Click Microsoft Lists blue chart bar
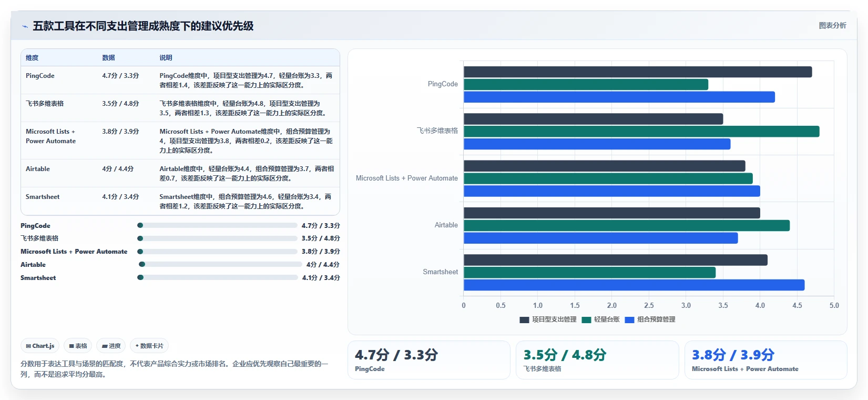Screen dimensions: 868x400 point(612,191)
